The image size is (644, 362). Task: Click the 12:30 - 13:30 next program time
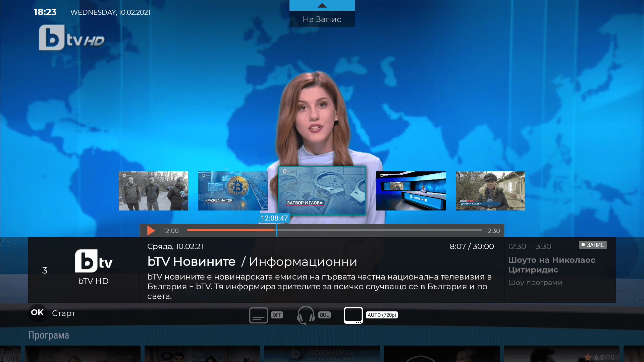[530, 246]
